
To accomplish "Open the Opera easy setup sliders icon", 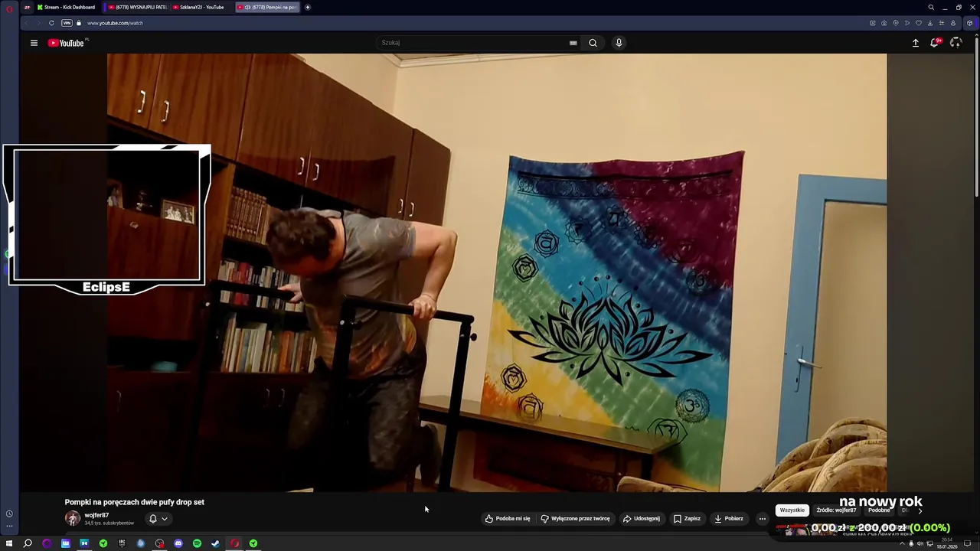I will tap(942, 23).
